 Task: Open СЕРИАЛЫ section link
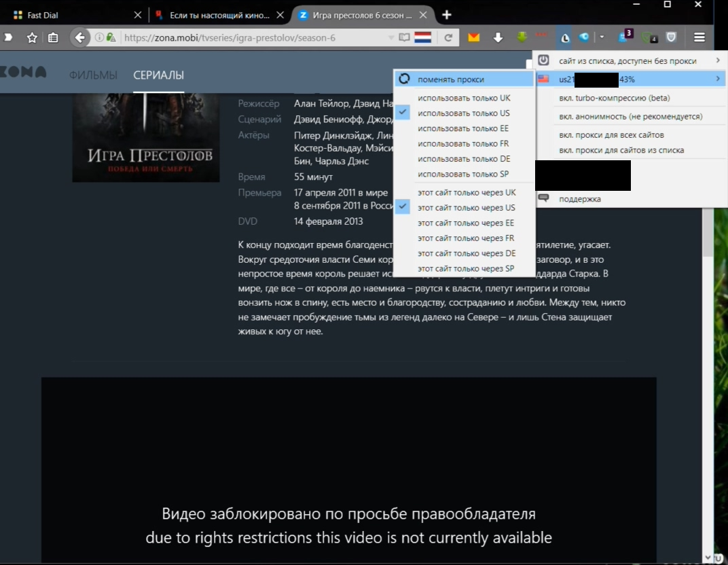[x=158, y=75]
